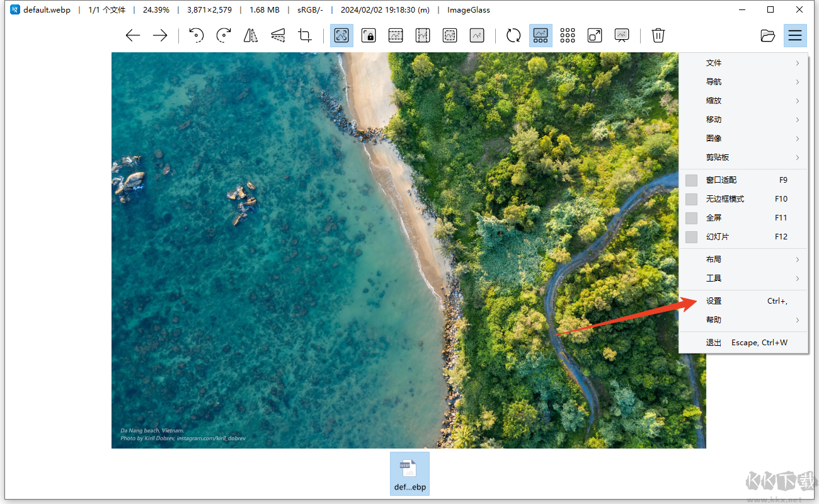The image size is (819, 504).
Task: Enable lock zoom ratio
Action: [x=369, y=35]
